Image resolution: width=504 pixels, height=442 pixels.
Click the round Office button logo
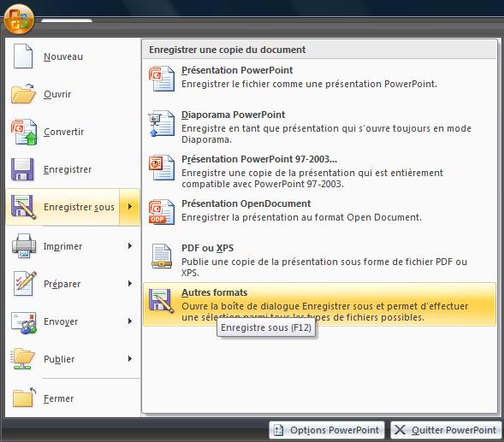point(19,19)
